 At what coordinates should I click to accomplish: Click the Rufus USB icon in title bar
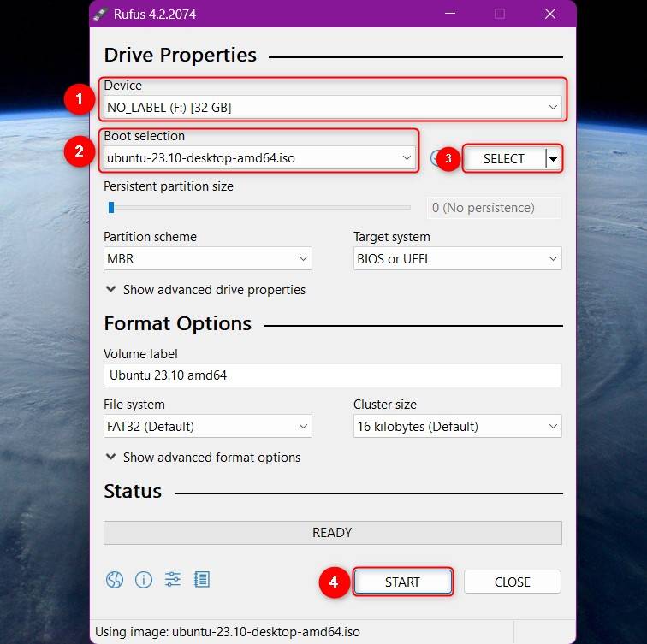[101, 14]
